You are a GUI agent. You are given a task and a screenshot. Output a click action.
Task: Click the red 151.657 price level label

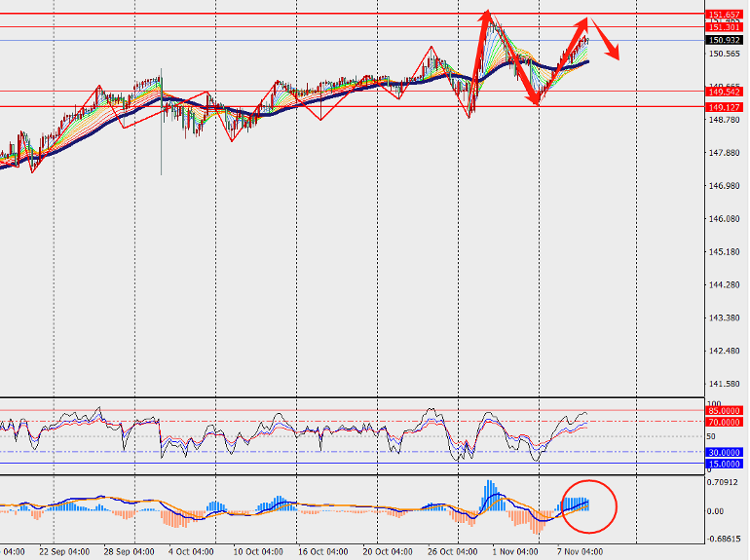(x=725, y=15)
